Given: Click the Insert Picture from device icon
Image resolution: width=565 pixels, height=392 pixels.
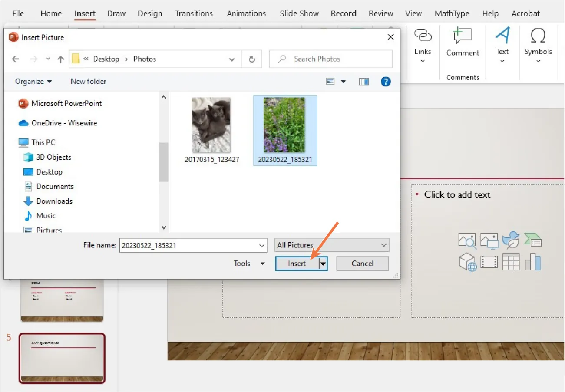Looking at the screenshot, I should click(x=489, y=241).
